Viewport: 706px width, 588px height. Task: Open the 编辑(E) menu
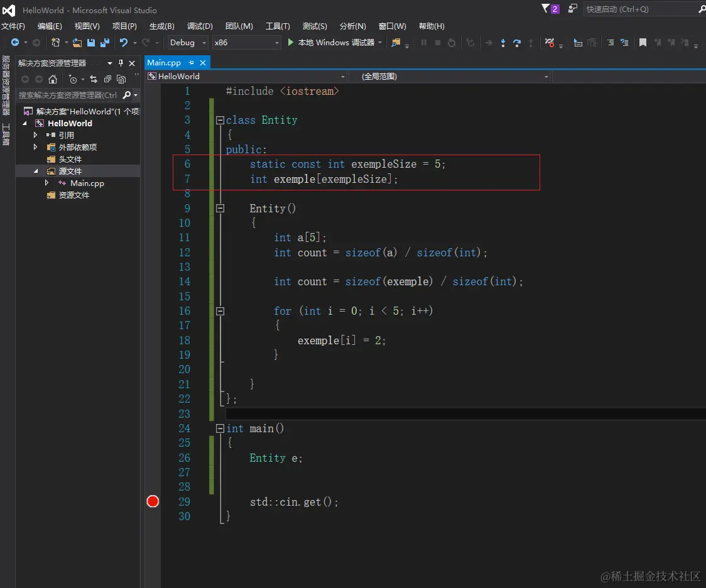(50, 26)
